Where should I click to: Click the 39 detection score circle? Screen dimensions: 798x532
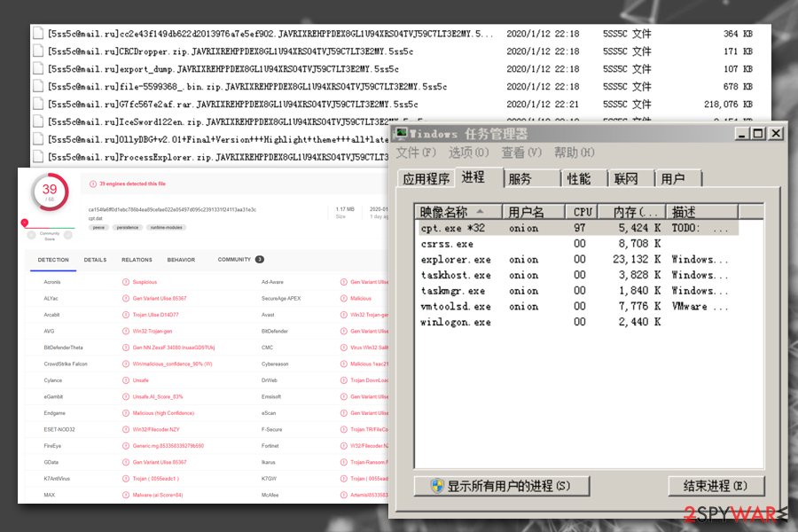click(50, 192)
